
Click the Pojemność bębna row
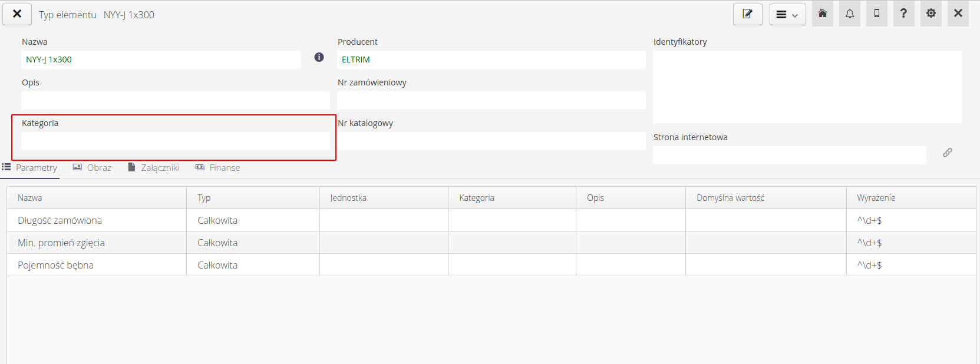coord(55,265)
